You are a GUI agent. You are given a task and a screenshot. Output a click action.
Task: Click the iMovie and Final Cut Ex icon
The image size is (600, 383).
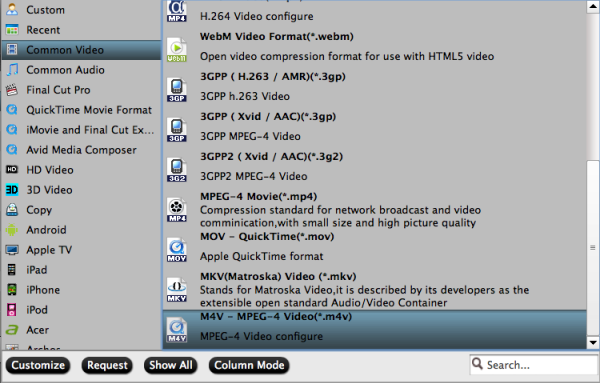12,130
